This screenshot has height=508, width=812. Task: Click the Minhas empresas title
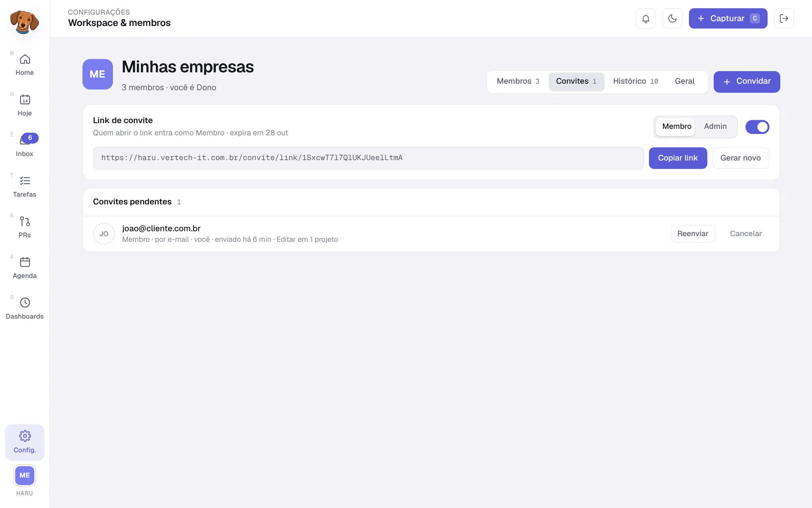point(188,67)
